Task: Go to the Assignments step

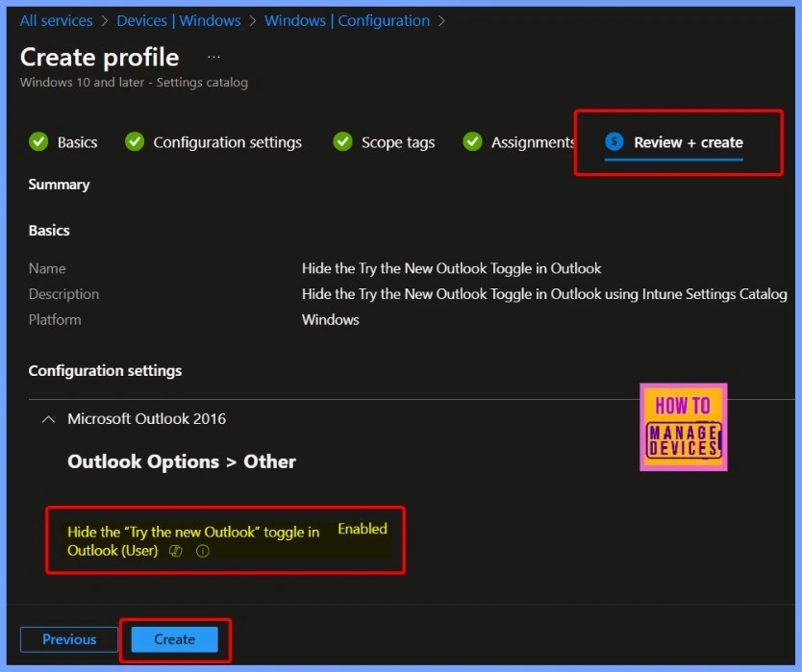Action: click(518, 142)
